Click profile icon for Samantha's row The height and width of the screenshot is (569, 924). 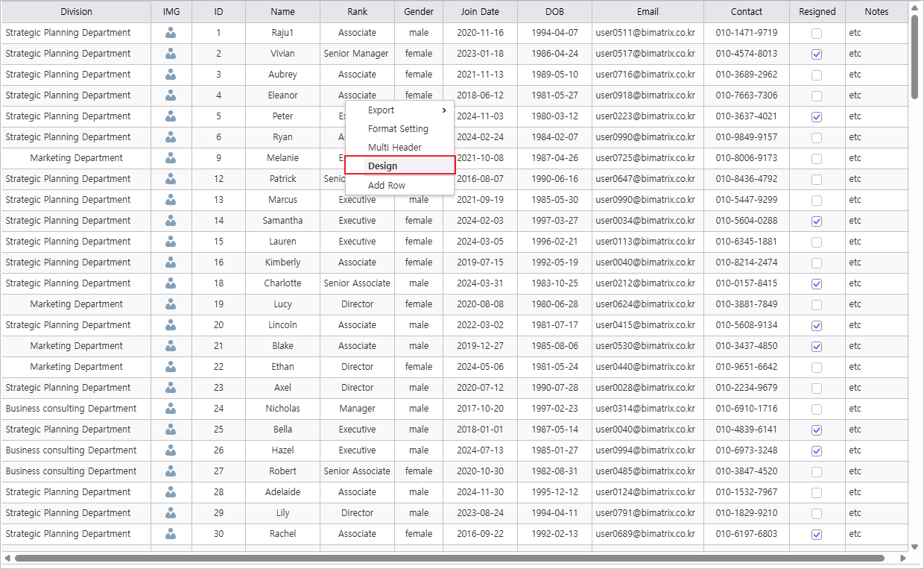[x=171, y=221]
